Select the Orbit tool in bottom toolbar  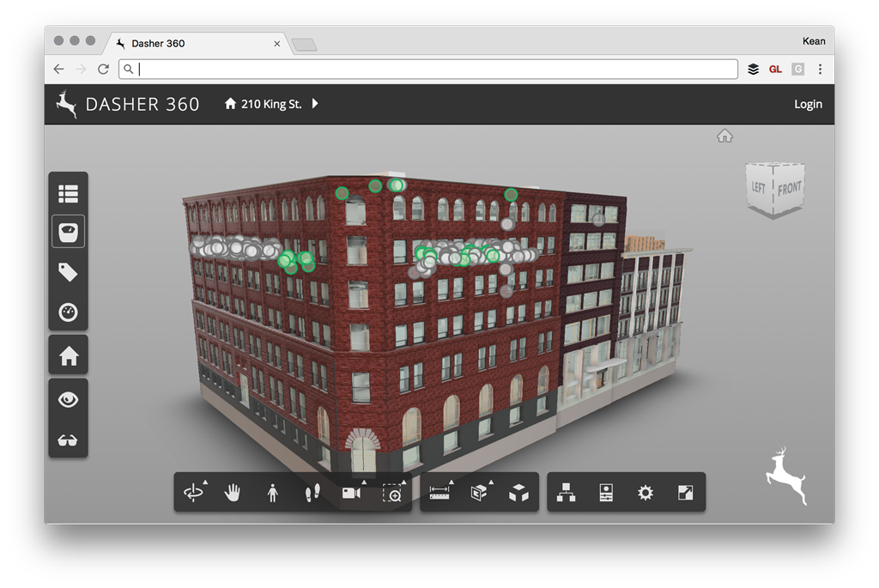tap(194, 493)
